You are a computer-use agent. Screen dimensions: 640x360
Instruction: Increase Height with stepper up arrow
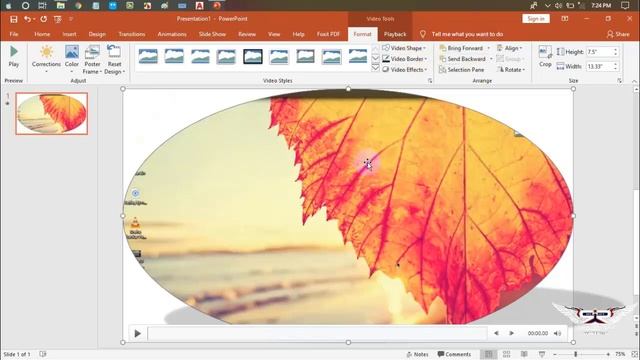(x=616, y=49)
